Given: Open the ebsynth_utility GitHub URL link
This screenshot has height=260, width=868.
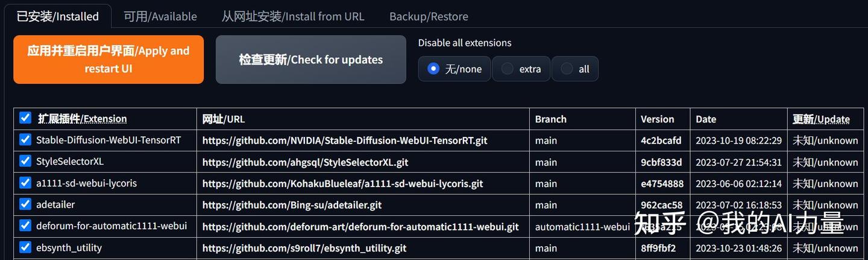Looking at the screenshot, I should tap(304, 248).
